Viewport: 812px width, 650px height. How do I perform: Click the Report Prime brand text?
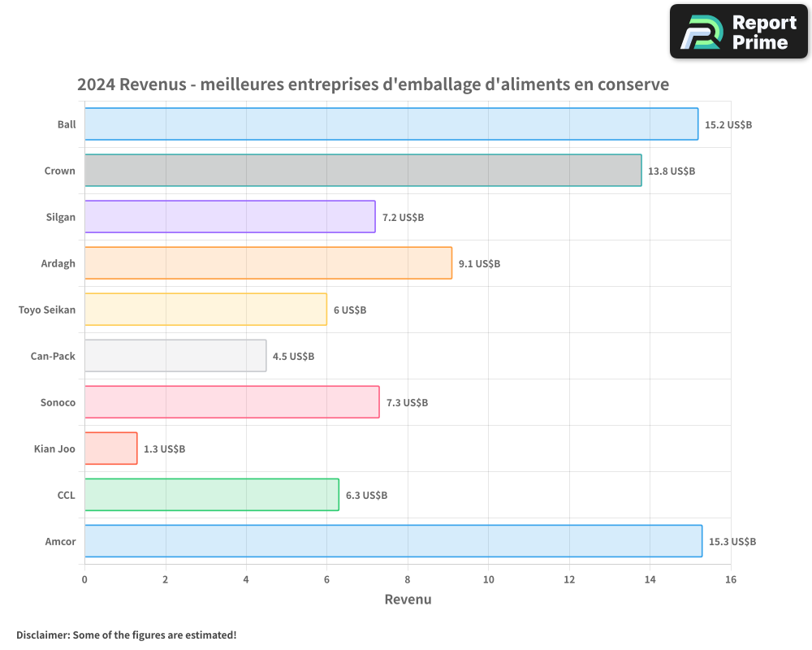(763, 32)
